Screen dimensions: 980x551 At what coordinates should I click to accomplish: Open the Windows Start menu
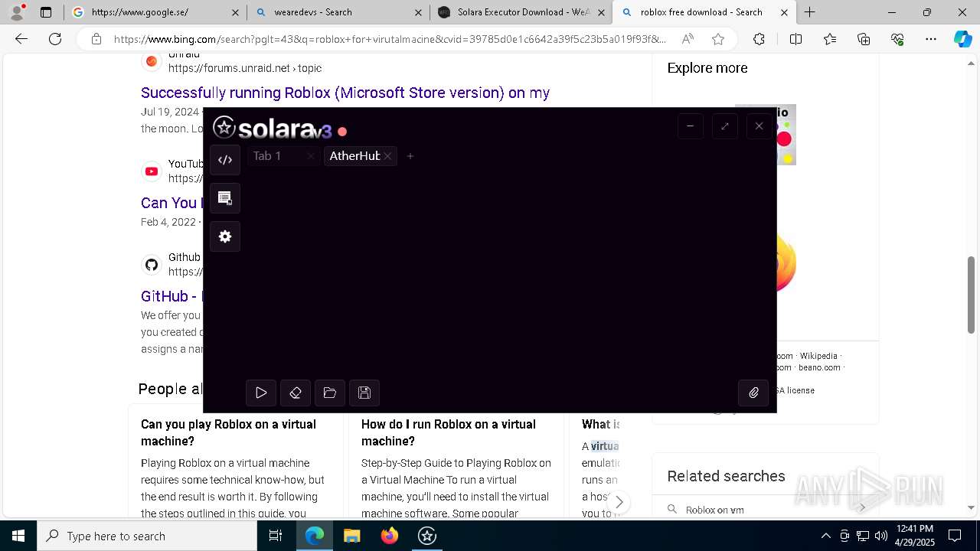pyautogui.click(x=18, y=536)
